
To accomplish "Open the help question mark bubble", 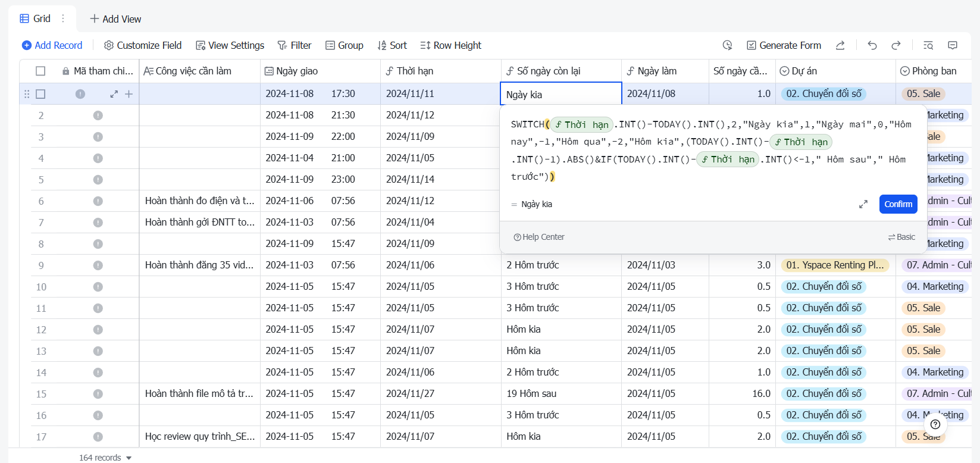I will pos(935,424).
